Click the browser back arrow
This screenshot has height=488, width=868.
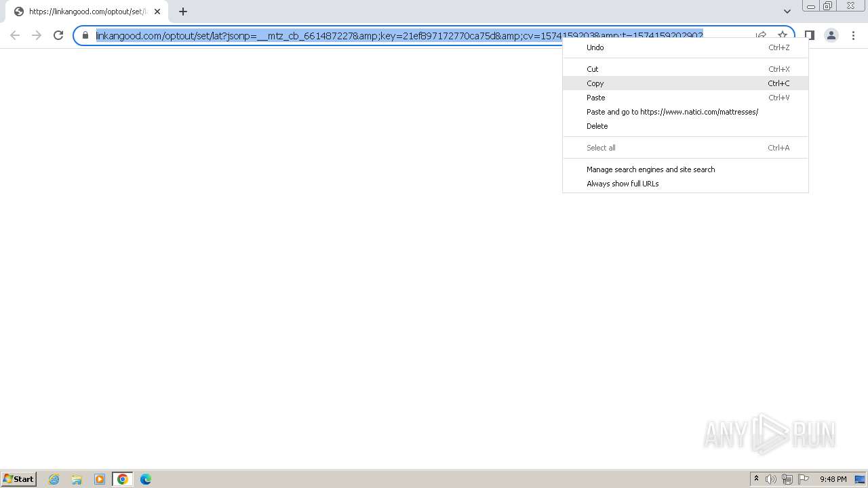(x=15, y=35)
